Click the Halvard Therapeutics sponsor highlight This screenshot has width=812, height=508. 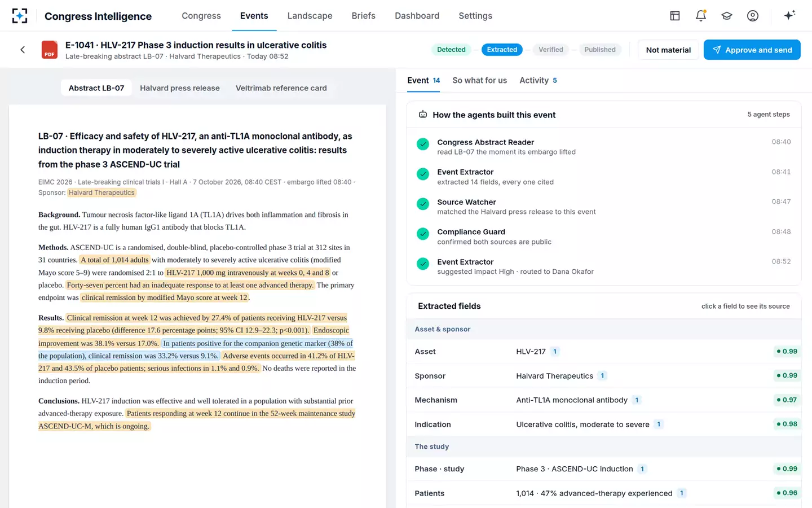tap(102, 192)
